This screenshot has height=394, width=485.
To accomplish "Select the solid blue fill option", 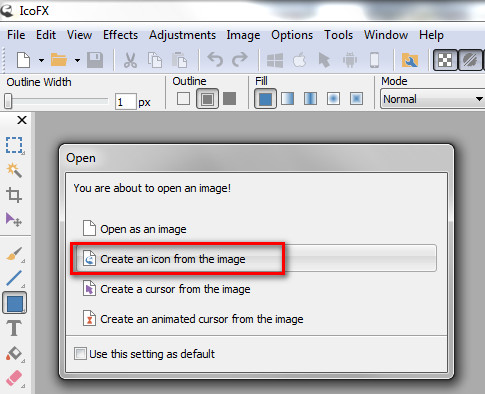I will (265, 99).
